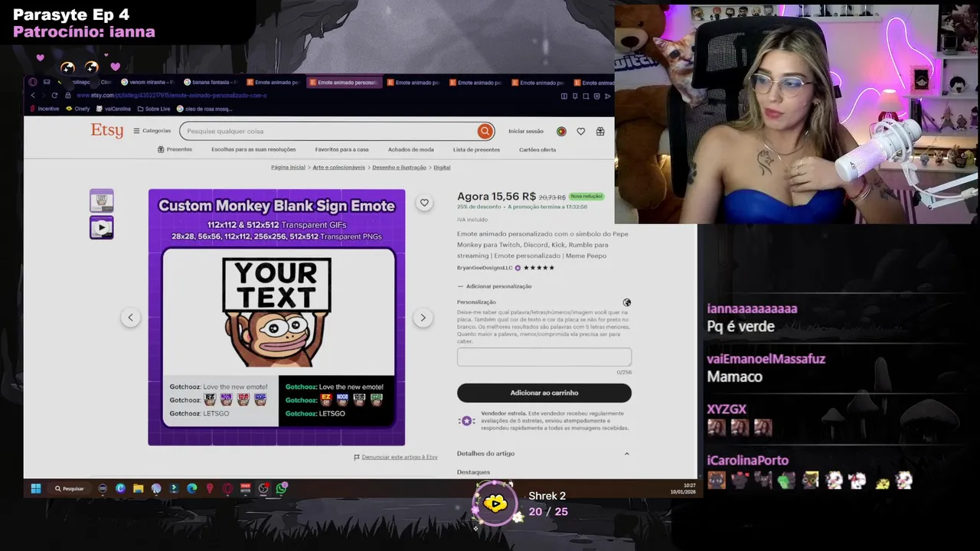This screenshot has width=980, height=551.
Task: Open the oleo de rosa mosq bookmark
Action: [204, 109]
